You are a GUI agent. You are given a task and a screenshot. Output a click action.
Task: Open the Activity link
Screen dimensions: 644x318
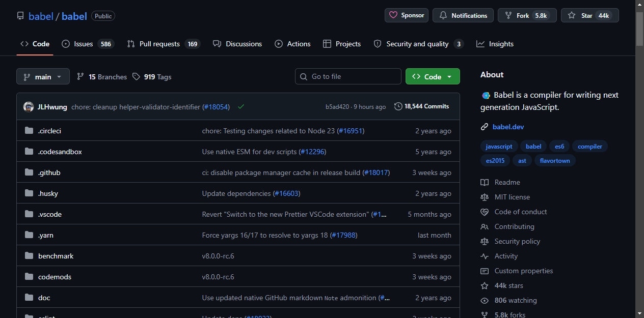point(499,256)
